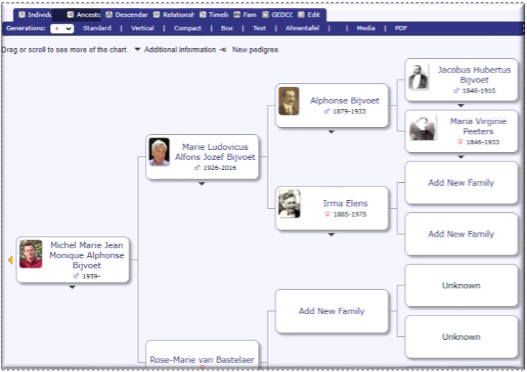
Task: Expand the arrow below Marie Ludovicus Bijvoet
Action: (x=202, y=183)
